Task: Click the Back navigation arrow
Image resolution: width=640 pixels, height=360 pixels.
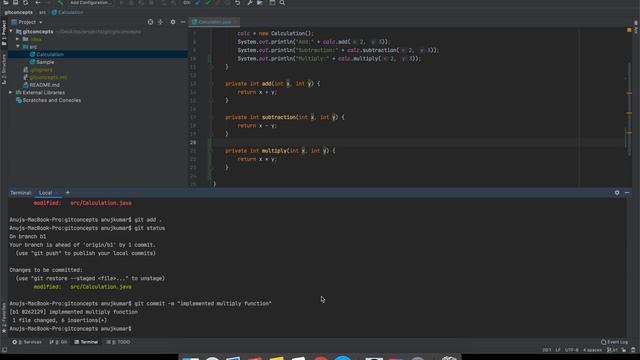Action: (x=38, y=2)
